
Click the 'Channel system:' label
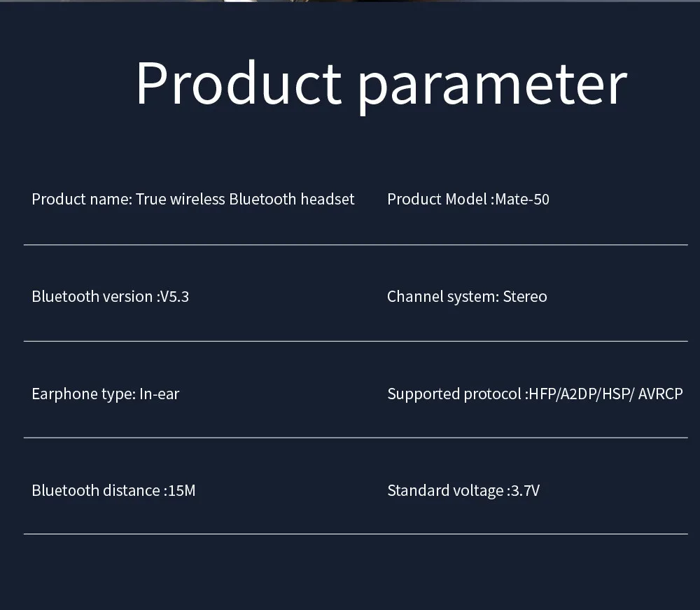pos(443,297)
